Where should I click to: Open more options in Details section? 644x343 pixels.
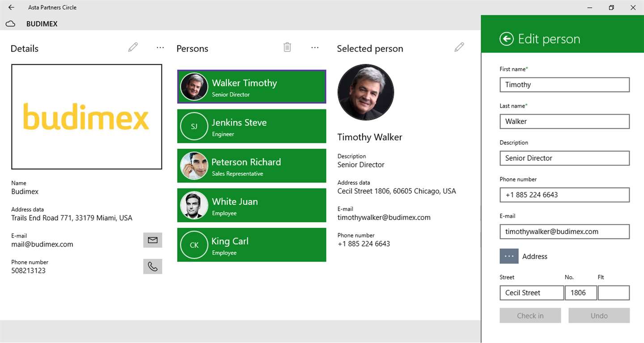pyautogui.click(x=160, y=47)
